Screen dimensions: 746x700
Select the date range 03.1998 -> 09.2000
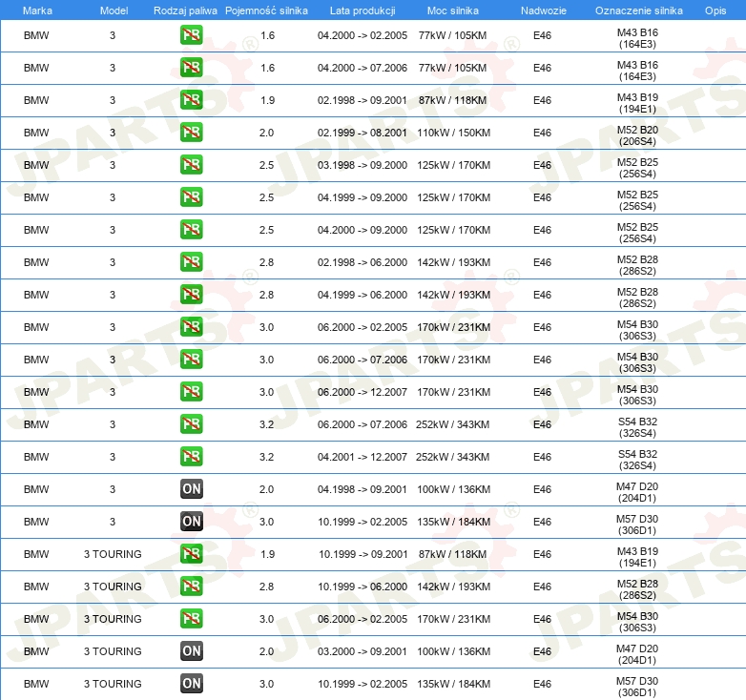pyautogui.click(x=363, y=165)
